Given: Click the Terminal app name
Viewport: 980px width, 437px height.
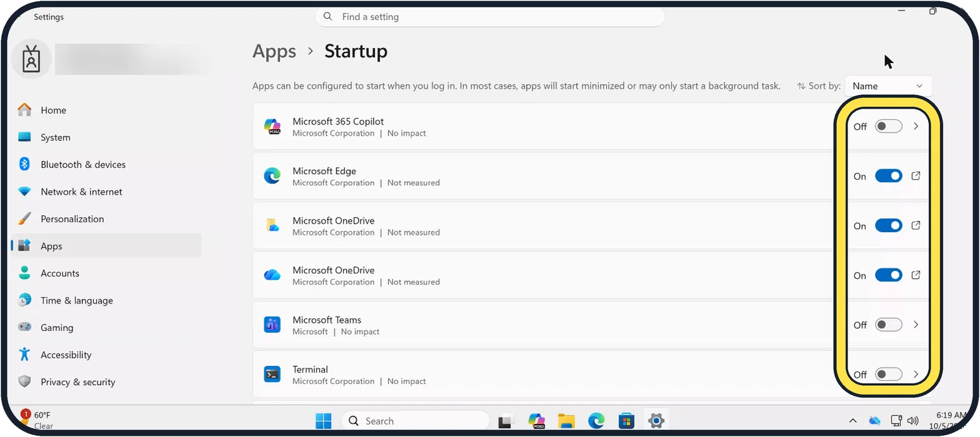Looking at the screenshot, I should point(310,370).
